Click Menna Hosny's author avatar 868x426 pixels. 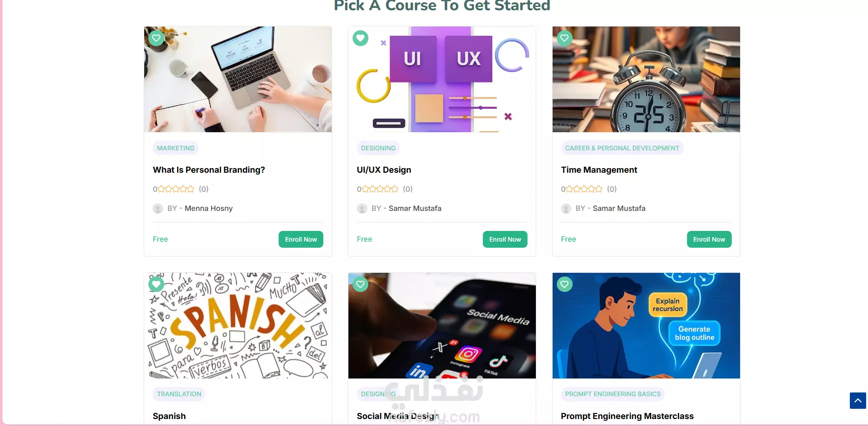[x=158, y=209]
